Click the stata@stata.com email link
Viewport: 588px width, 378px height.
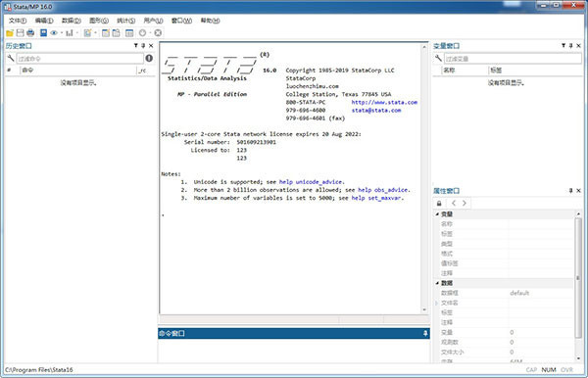coord(376,110)
